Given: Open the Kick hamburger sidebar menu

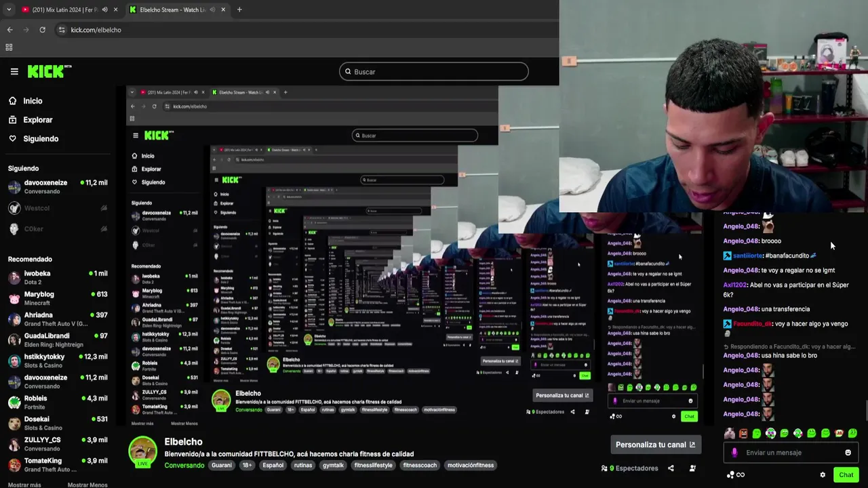Looking at the screenshot, I should (14, 71).
